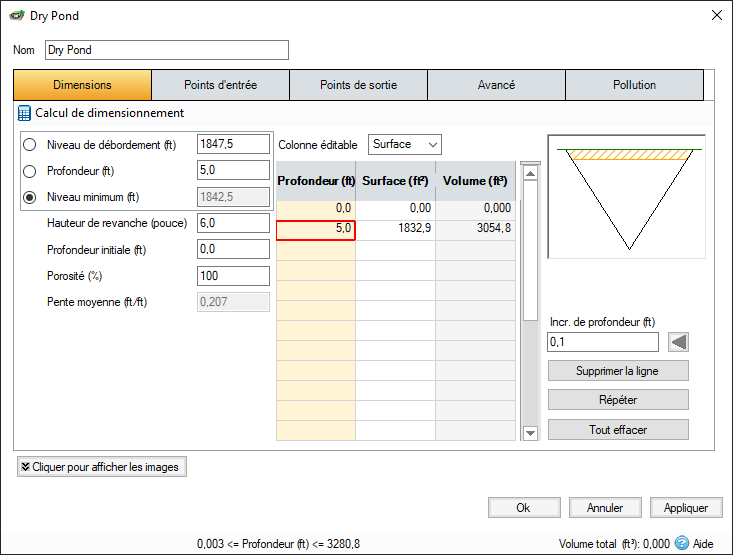
Task: Switch to the Points d'entrée tab
Action: (221, 85)
